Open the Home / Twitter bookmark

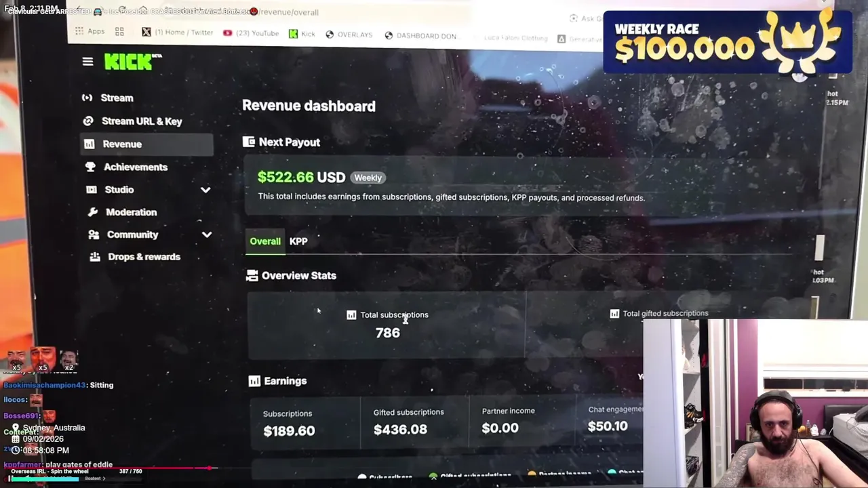pos(178,32)
